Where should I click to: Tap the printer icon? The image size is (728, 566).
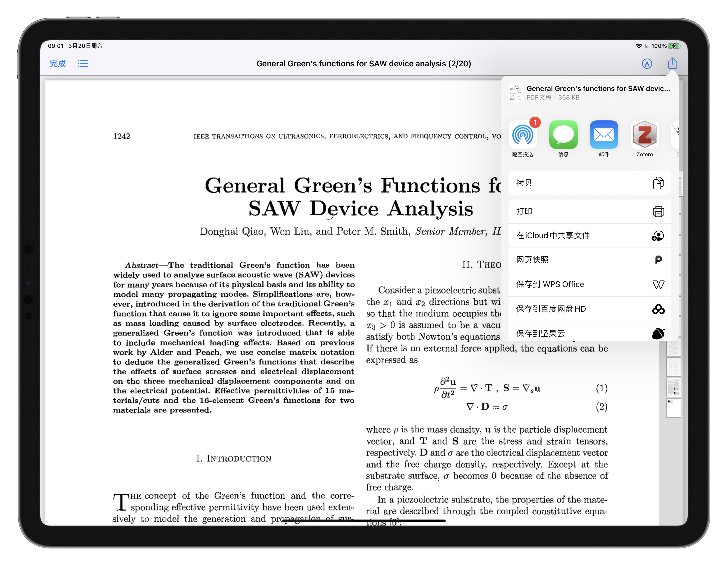[658, 211]
